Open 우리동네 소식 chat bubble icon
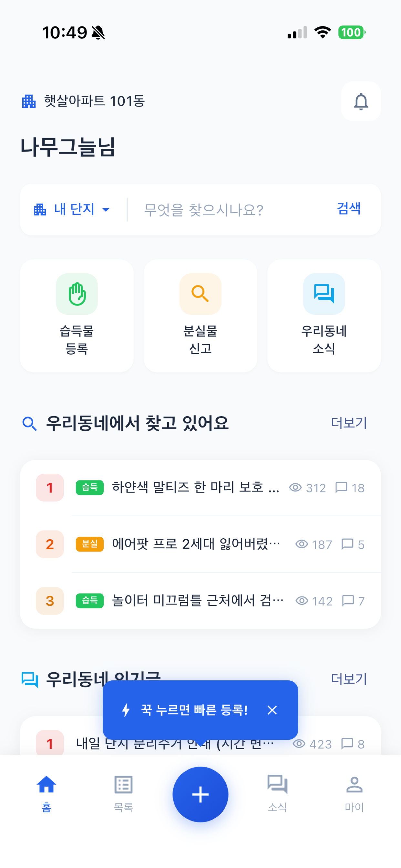The image size is (401, 868). tap(324, 294)
